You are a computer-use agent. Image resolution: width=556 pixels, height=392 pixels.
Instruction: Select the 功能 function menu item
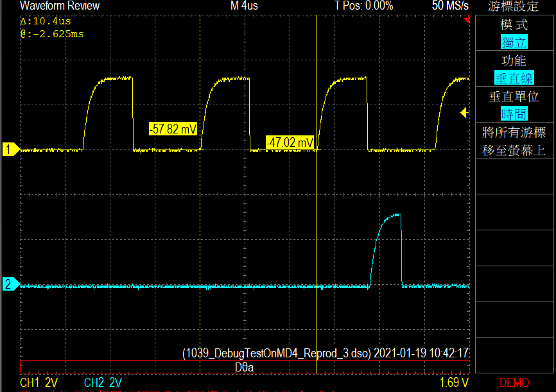tap(514, 69)
